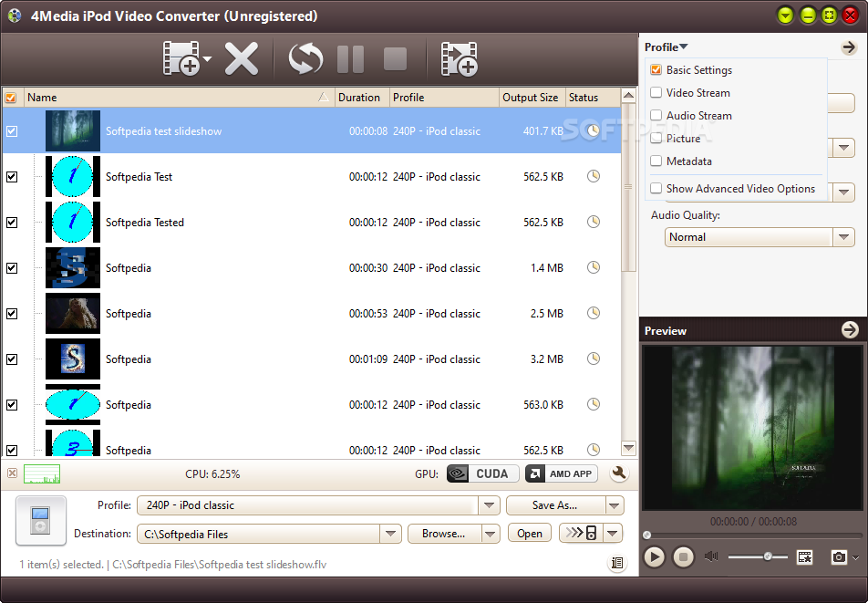
Task: Open the Audio Quality Normal dropdown
Action: [843, 237]
